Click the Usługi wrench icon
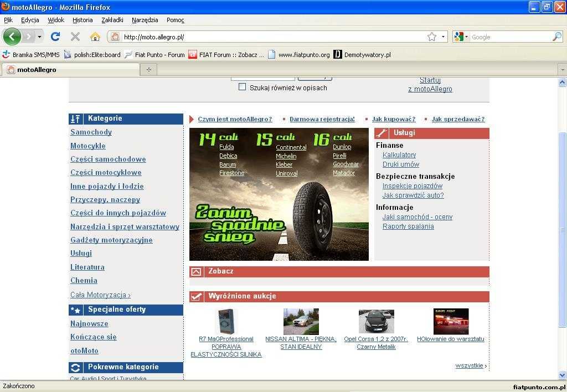567x392 pixels. pyautogui.click(x=382, y=133)
